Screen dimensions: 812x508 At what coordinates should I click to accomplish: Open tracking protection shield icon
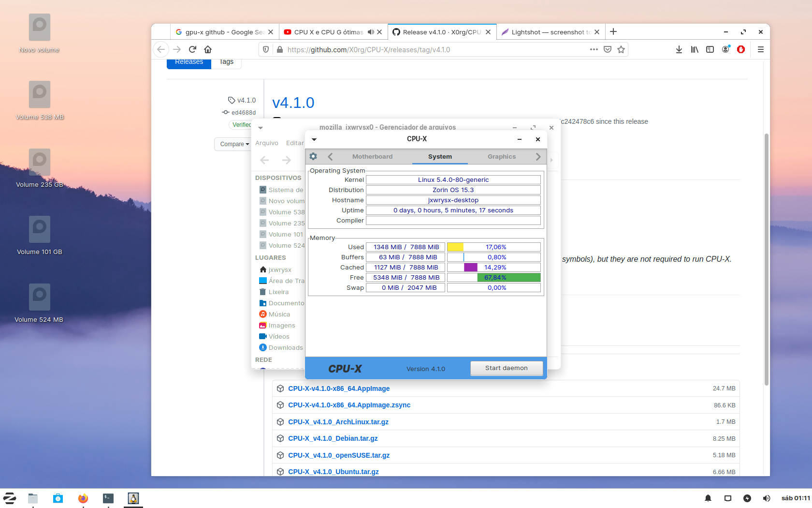coord(266,49)
